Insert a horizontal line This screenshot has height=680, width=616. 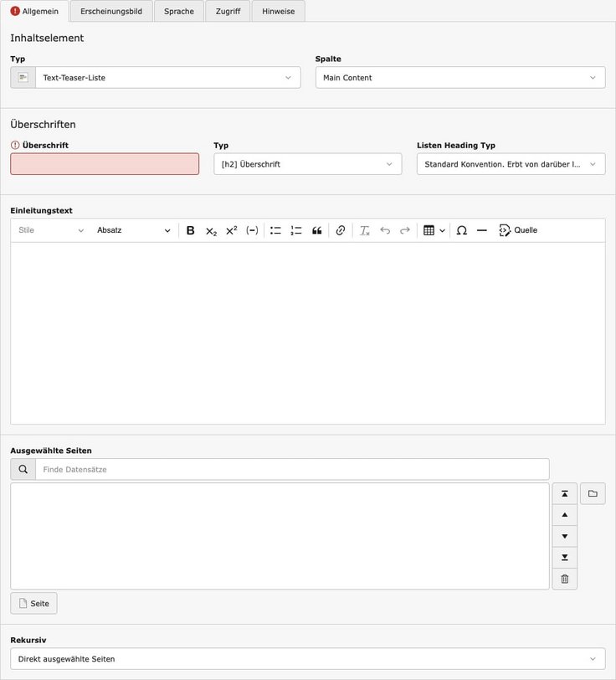coord(482,230)
